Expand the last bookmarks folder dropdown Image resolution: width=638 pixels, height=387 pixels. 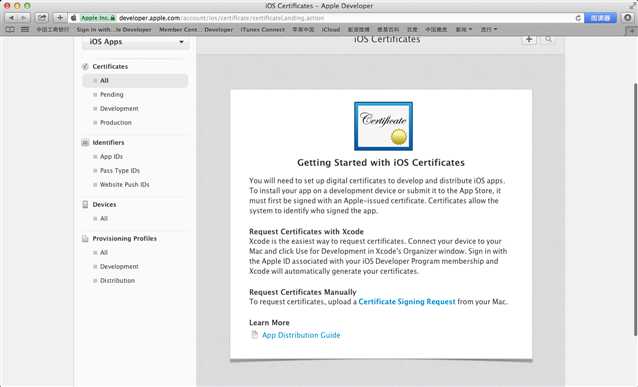pos(489,29)
